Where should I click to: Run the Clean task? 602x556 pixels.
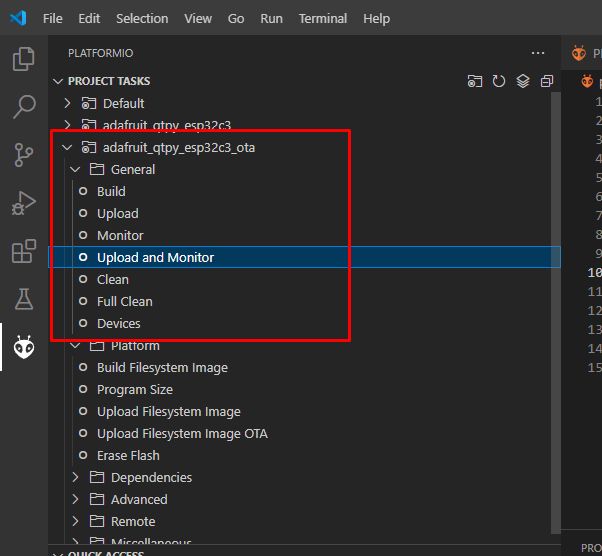[x=112, y=280]
